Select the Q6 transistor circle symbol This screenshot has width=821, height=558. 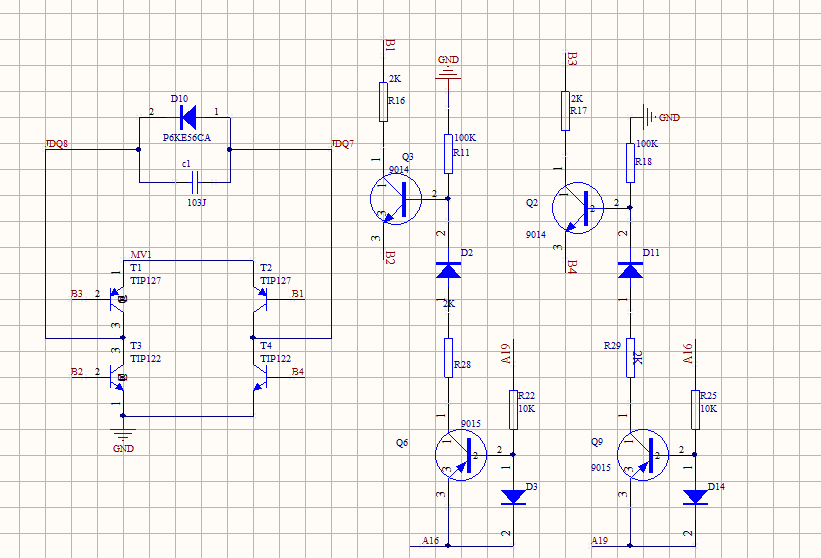(x=461, y=455)
